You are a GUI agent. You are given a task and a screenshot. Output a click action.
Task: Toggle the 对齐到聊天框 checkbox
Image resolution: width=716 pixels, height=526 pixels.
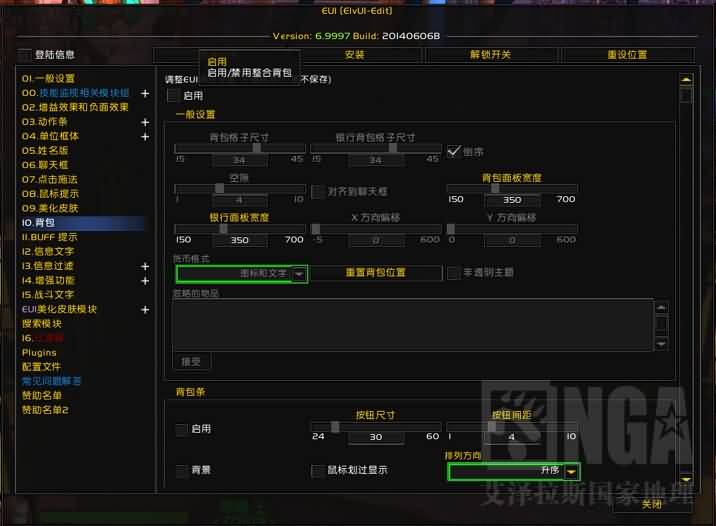[317, 192]
